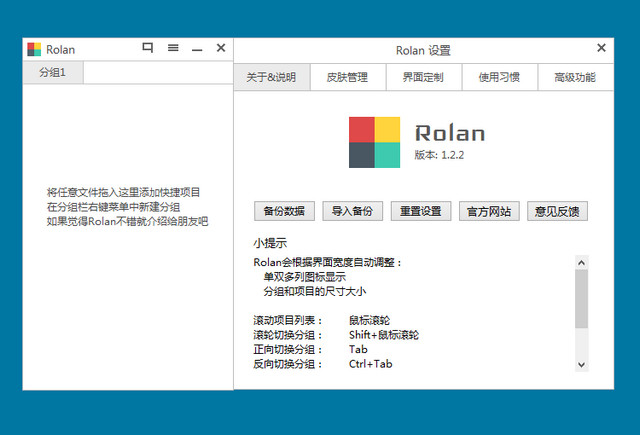Click the Shift+鼠标滚轮 shortcut text

(x=384, y=335)
